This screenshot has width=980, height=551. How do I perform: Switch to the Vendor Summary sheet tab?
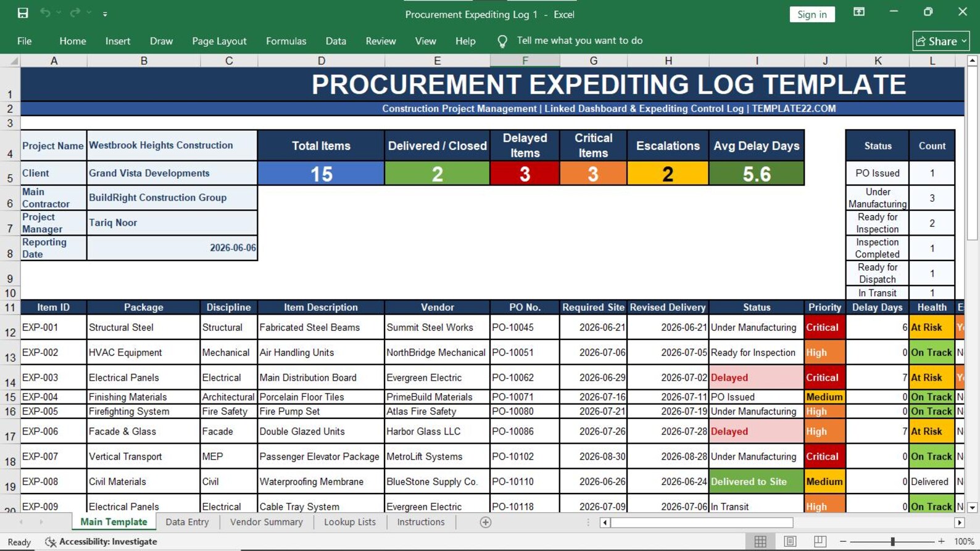pos(267,522)
